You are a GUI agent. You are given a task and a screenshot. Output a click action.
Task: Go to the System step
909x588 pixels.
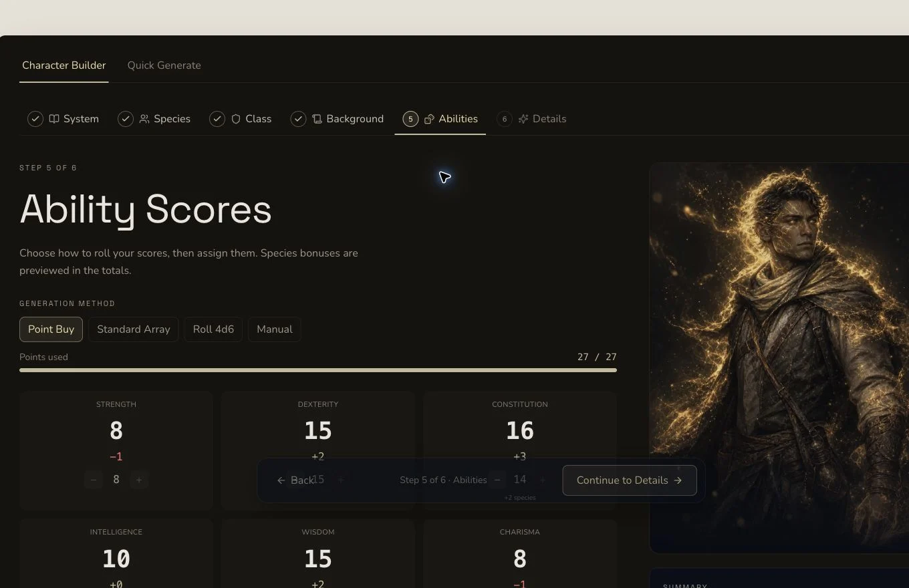[63, 119]
